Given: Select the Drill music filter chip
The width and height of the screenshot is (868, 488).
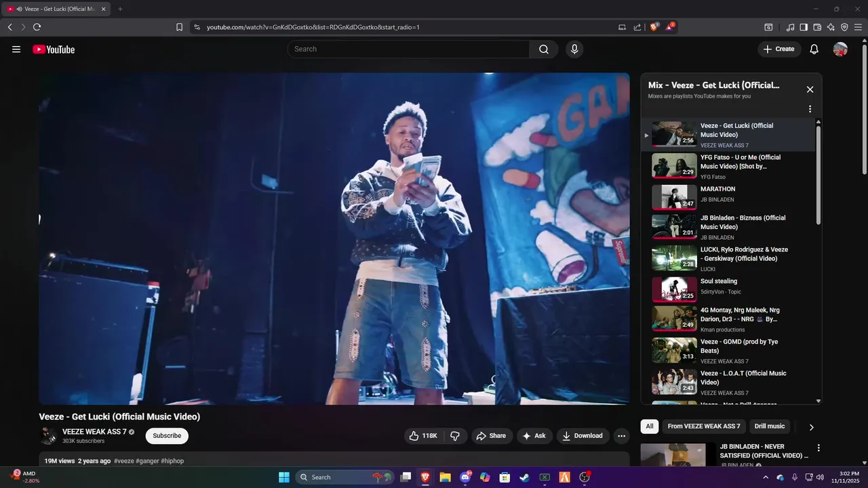Looking at the screenshot, I should [x=770, y=426].
